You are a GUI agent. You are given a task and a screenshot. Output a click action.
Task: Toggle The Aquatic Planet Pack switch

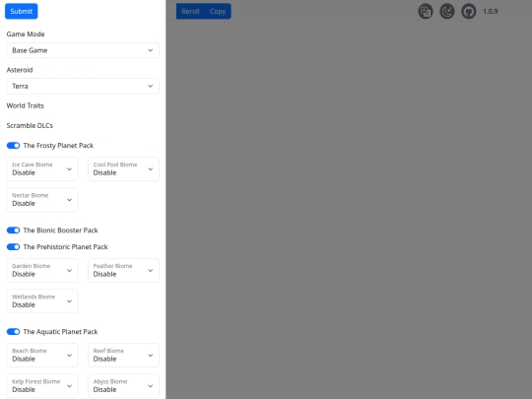coord(13,331)
